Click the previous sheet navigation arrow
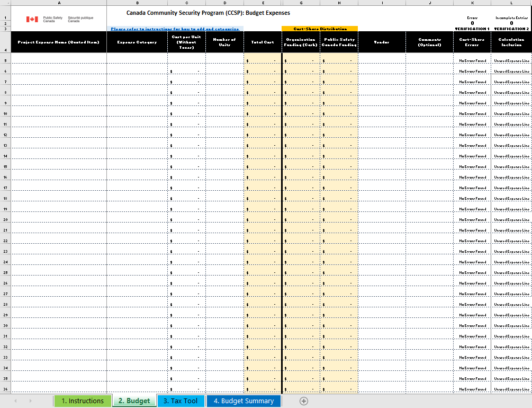The height and width of the screenshot is (408, 532). pyautogui.click(x=15, y=401)
